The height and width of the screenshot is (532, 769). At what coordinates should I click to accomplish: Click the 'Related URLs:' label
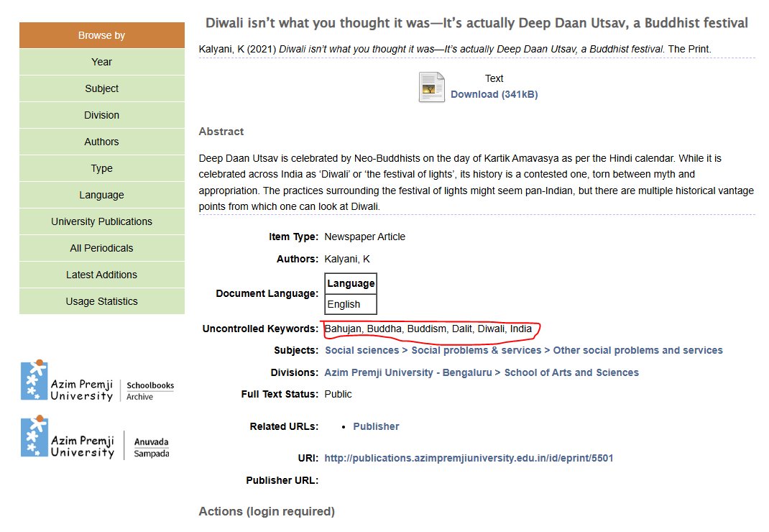(x=284, y=426)
